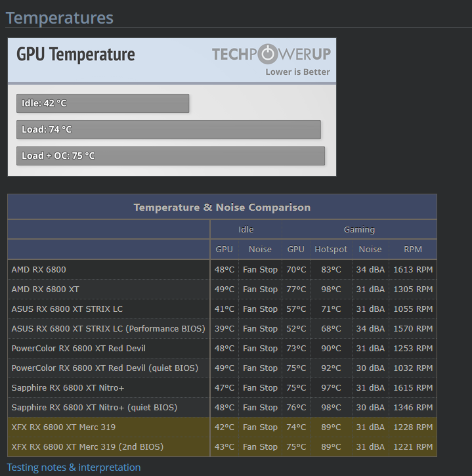Click the 52°C gaming GPU cell
Viewport: 472px width, 476px height.
click(296, 329)
